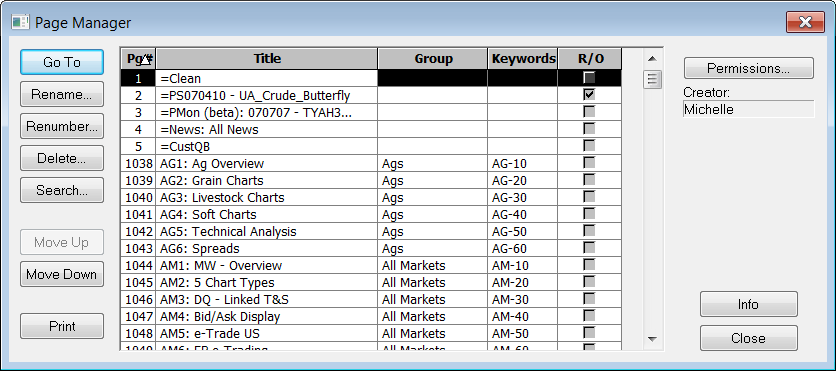This screenshot has width=836, height=371.
Task: Click the Page Manager title bar icon
Action: click(x=20, y=22)
